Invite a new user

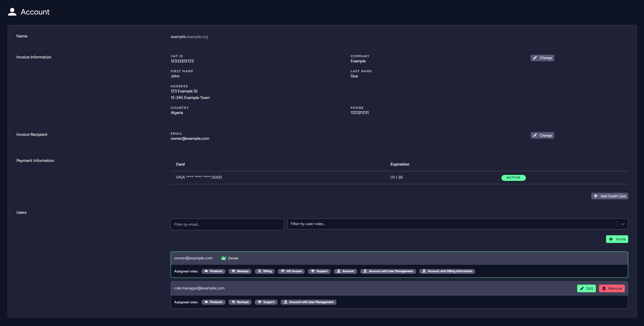(617, 239)
